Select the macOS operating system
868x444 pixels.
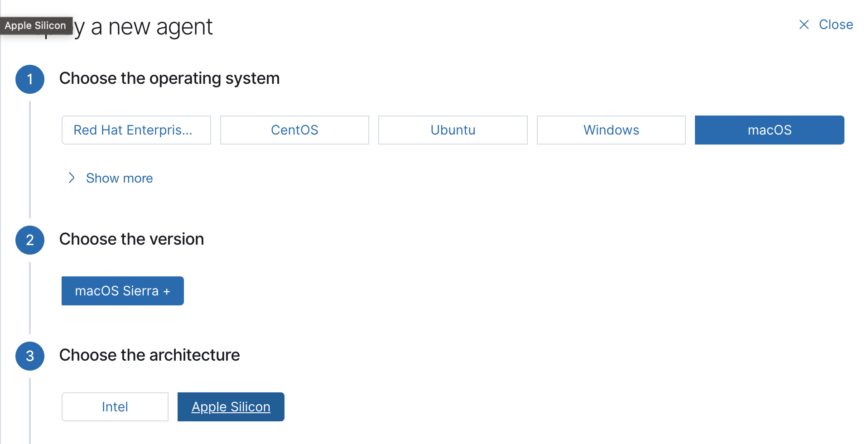pos(769,130)
